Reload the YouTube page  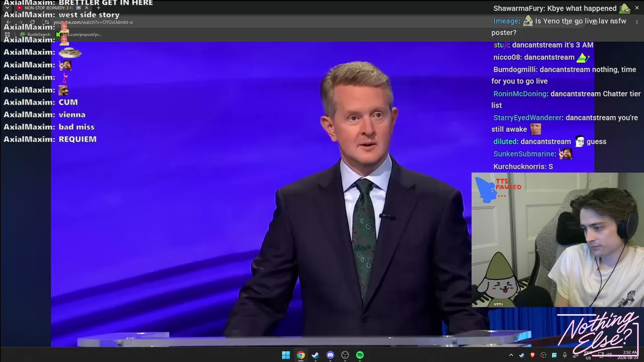[x=33, y=22]
